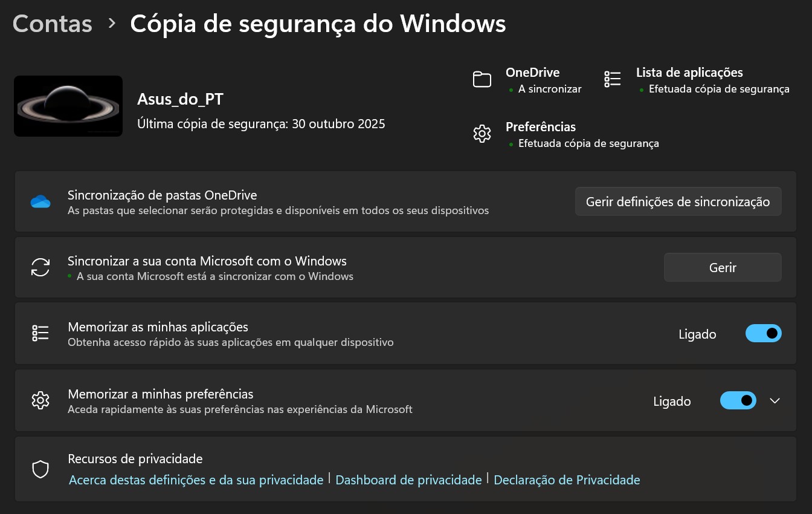Open the Declaração de Privacidade link

pyautogui.click(x=567, y=480)
